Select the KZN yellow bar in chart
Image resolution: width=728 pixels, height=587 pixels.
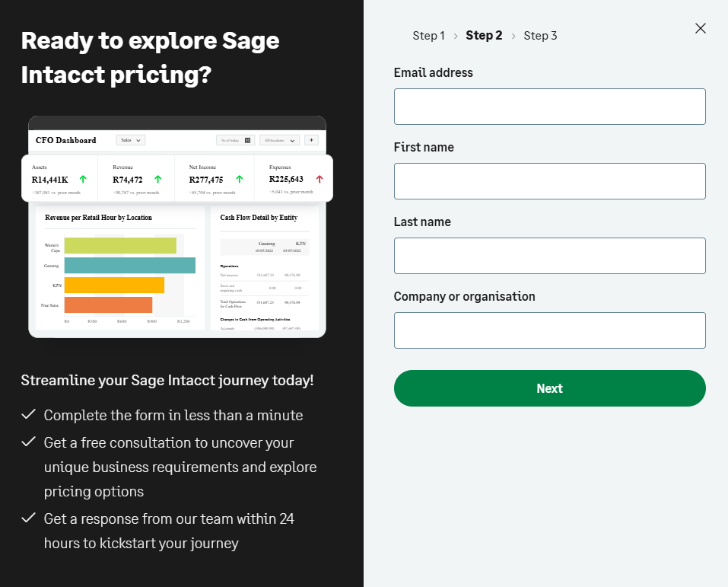point(114,285)
